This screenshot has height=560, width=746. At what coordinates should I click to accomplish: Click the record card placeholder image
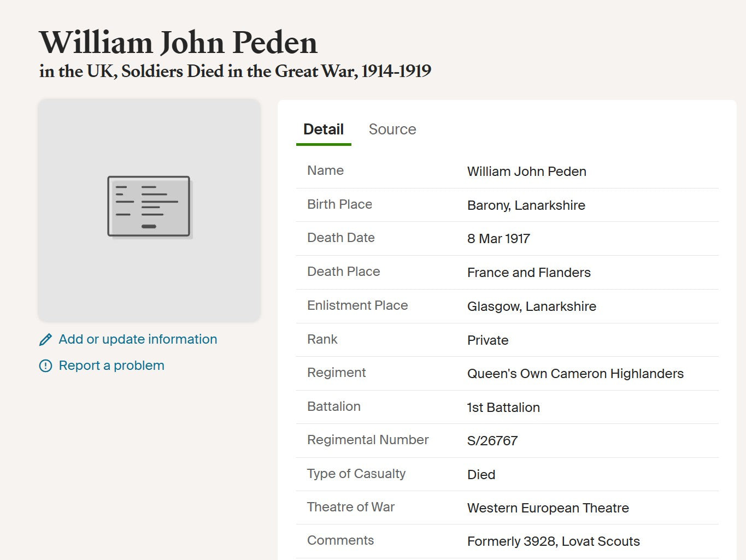[149, 207]
